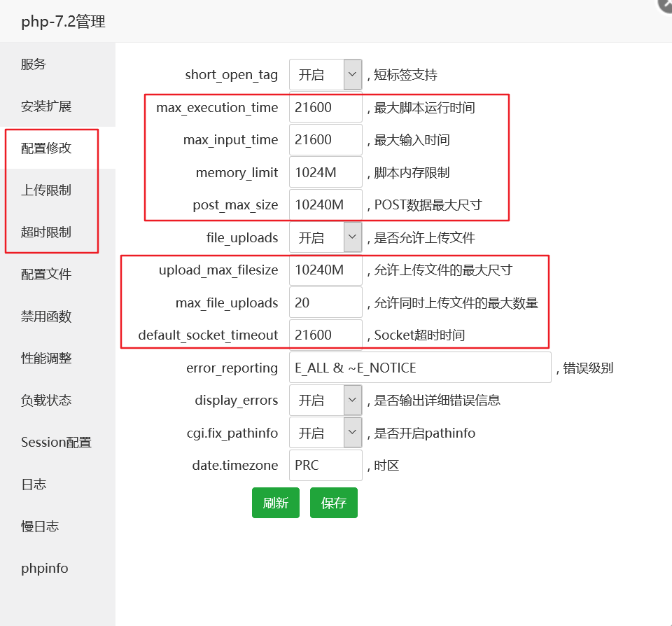Go to the 性能调整 tab
This screenshot has width=672, height=626.
coord(57,358)
